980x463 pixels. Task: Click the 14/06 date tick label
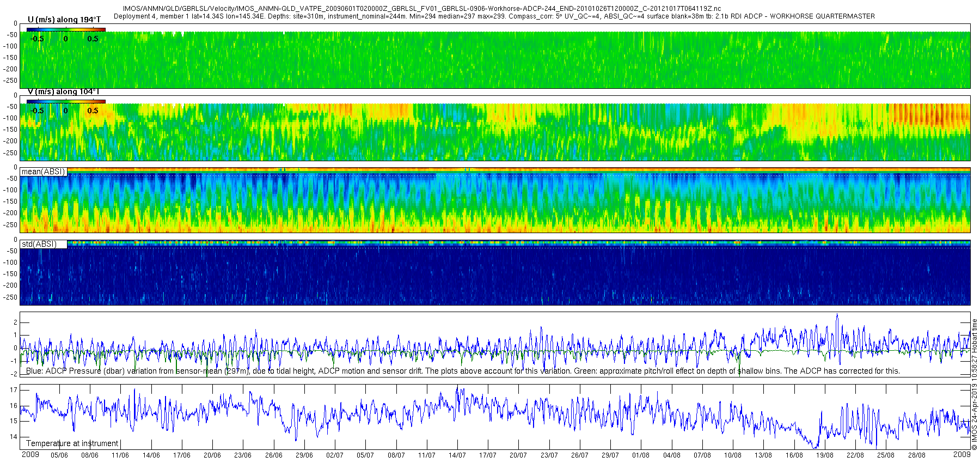click(151, 455)
